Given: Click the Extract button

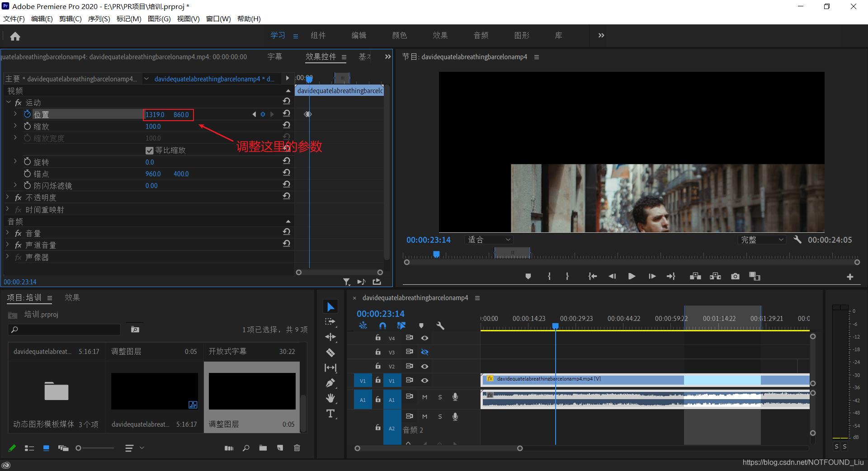Looking at the screenshot, I should [715, 276].
